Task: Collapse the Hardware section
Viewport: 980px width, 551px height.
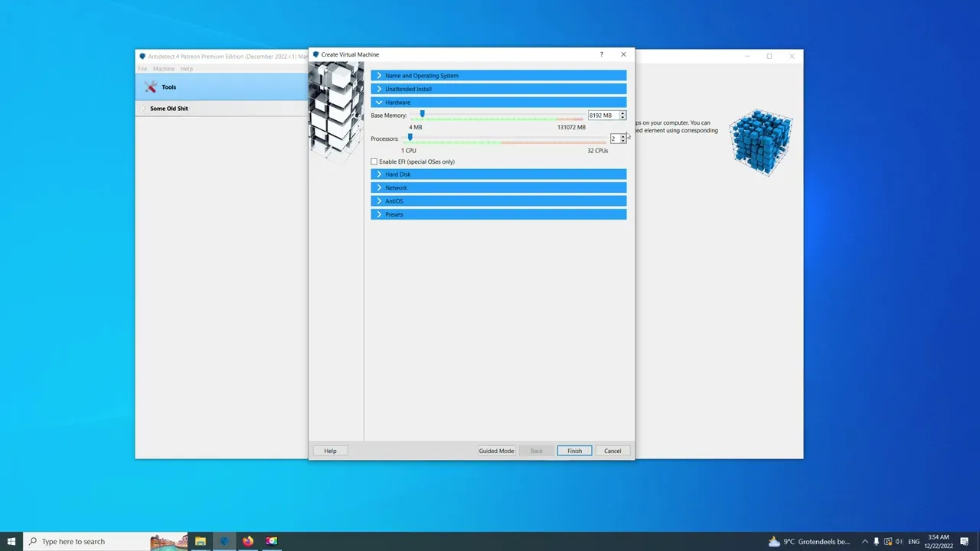Action: pos(498,103)
